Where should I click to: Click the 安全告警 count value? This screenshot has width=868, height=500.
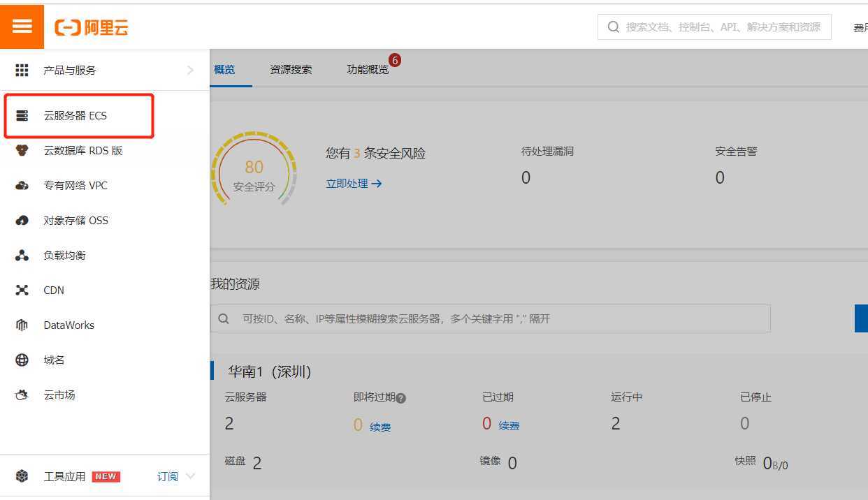(720, 178)
